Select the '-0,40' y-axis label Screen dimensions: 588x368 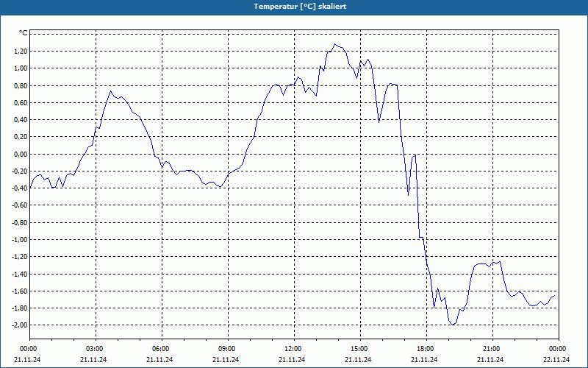21,188
